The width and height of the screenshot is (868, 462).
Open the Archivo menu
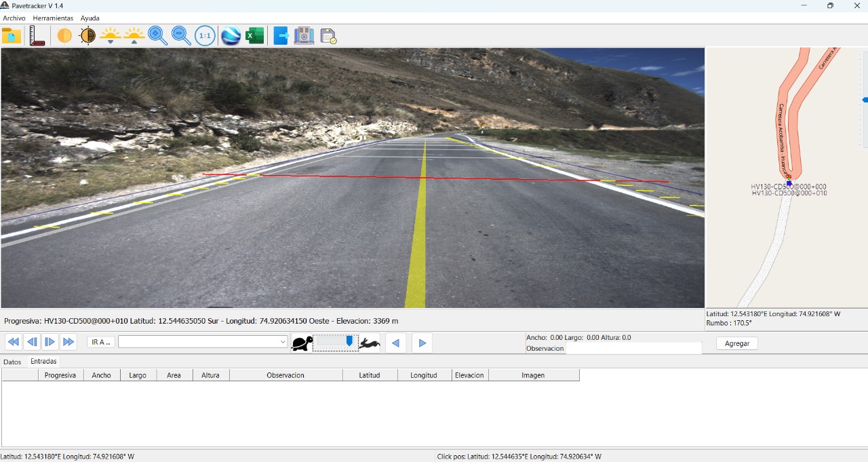pyautogui.click(x=14, y=18)
